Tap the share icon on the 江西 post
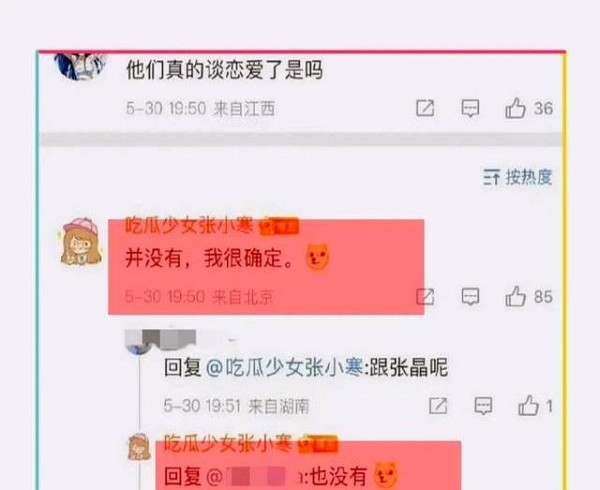The height and width of the screenshot is (490, 600). click(x=425, y=108)
